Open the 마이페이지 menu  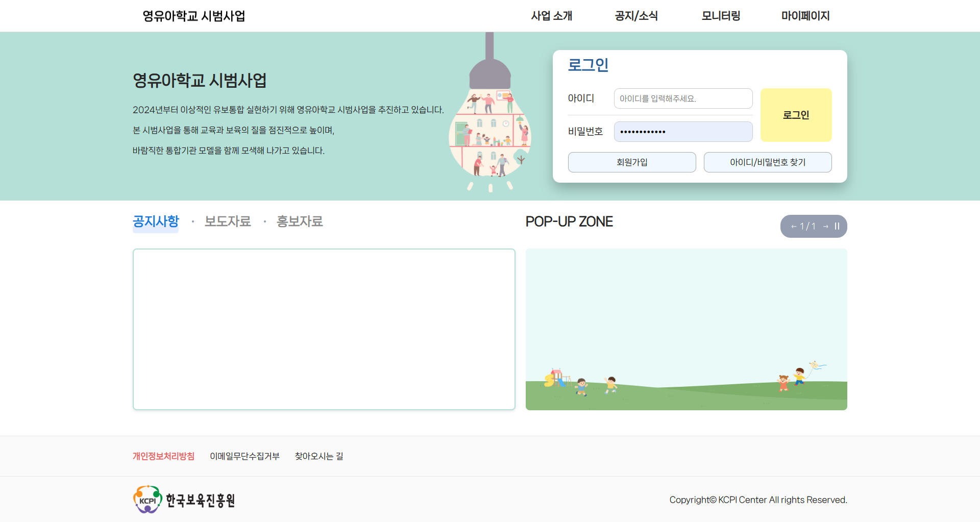(x=805, y=16)
